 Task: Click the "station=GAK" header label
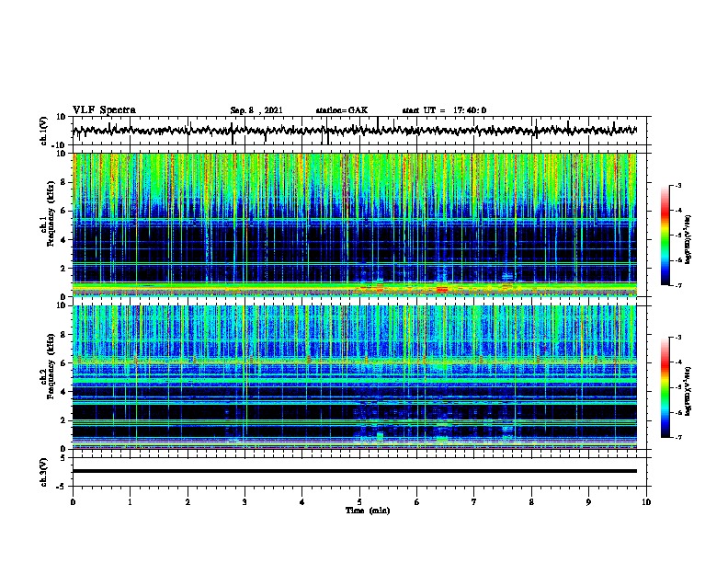342,110
